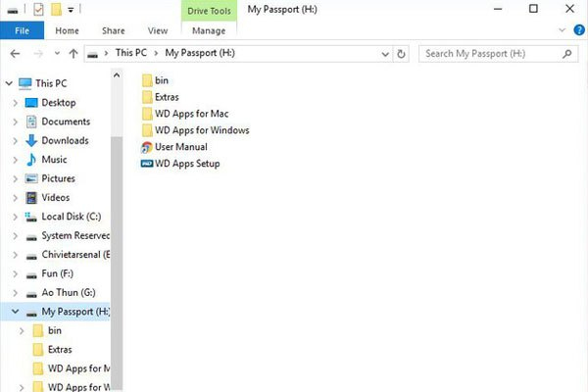Click the Videos film icon in navigation pane
This screenshot has width=588, height=392.
click(31, 197)
